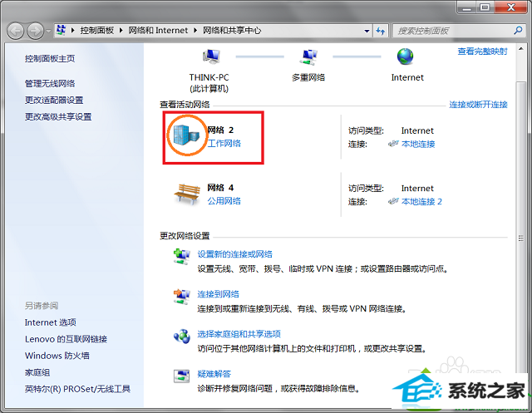532x413 pixels.
Task: Select 网络和 Internet breadcrumb
Action: [158, 31]
